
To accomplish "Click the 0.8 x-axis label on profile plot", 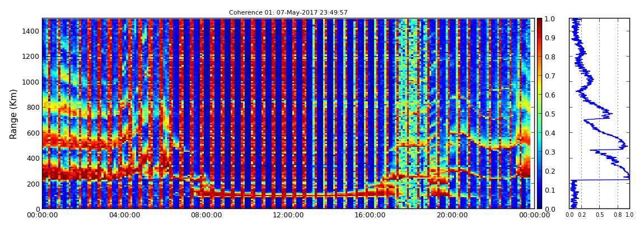I will tap(618, 215).
